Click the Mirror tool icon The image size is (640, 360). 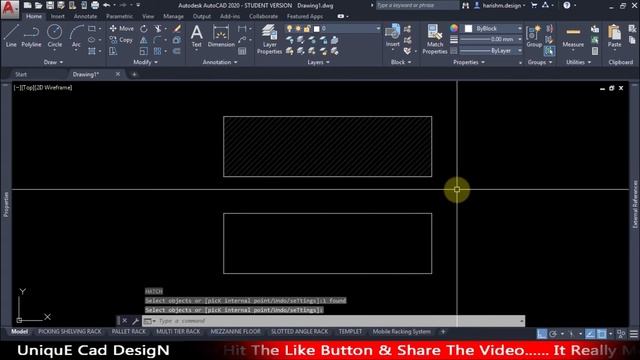point(144,40)
